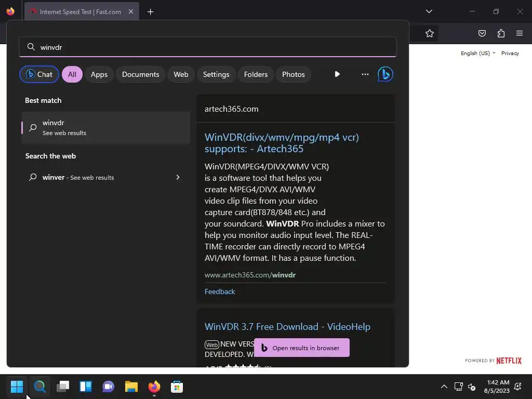Open a new Firefox tab
This screenshot has height=399, width=532.
click(x=150, y=12)
